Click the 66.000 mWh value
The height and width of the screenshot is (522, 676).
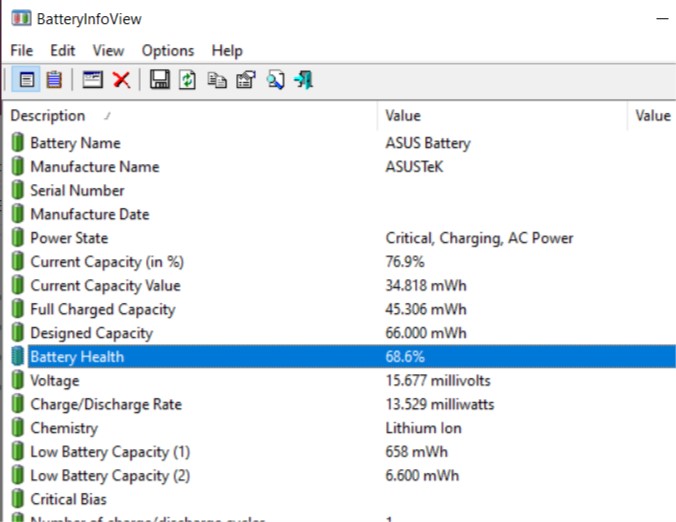(x=426, y=333)
